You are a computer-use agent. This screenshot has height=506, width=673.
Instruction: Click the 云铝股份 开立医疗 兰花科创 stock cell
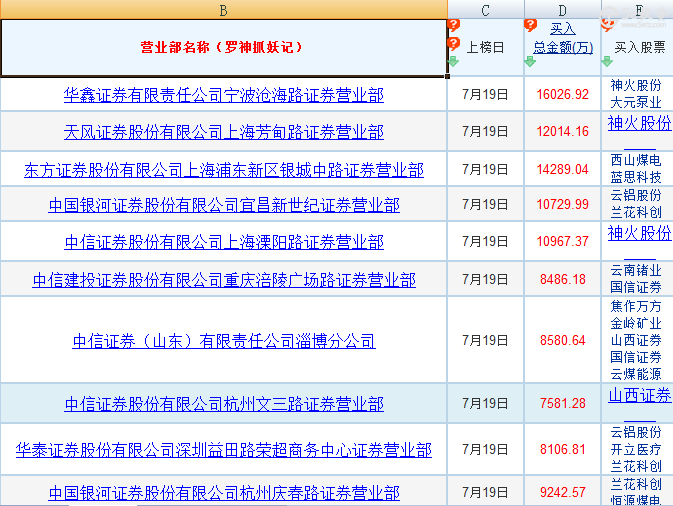pyautogui.click(x=636, y=449)
